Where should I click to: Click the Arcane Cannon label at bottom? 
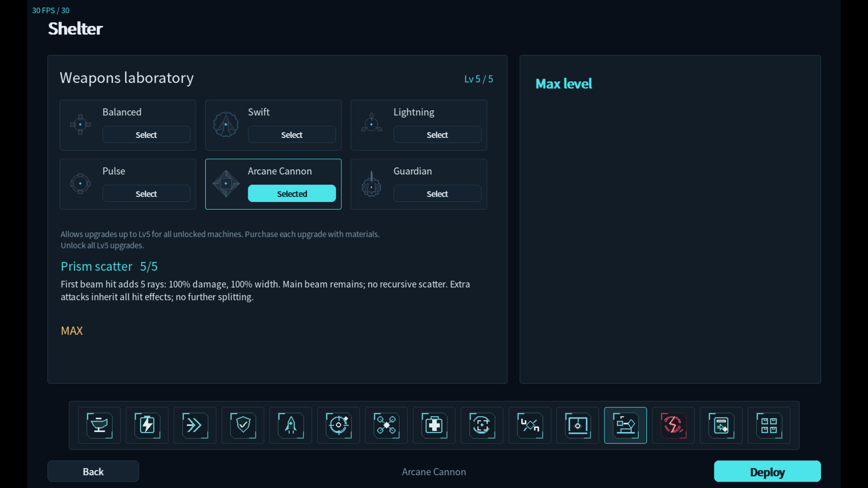[434, 472]
